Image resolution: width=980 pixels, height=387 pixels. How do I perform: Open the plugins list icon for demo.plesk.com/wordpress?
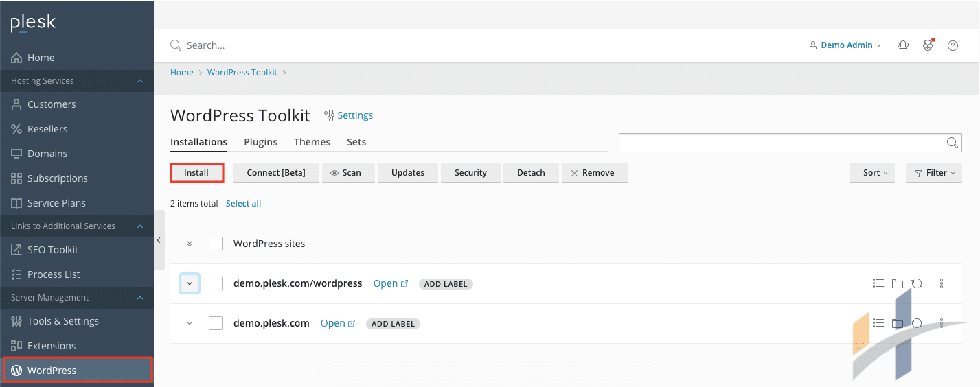(x=878, y=283)
